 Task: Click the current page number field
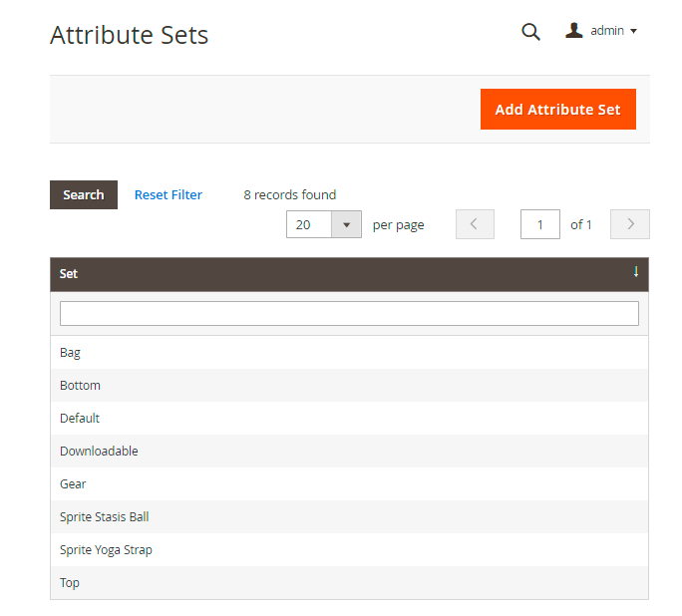pos(540,224)
